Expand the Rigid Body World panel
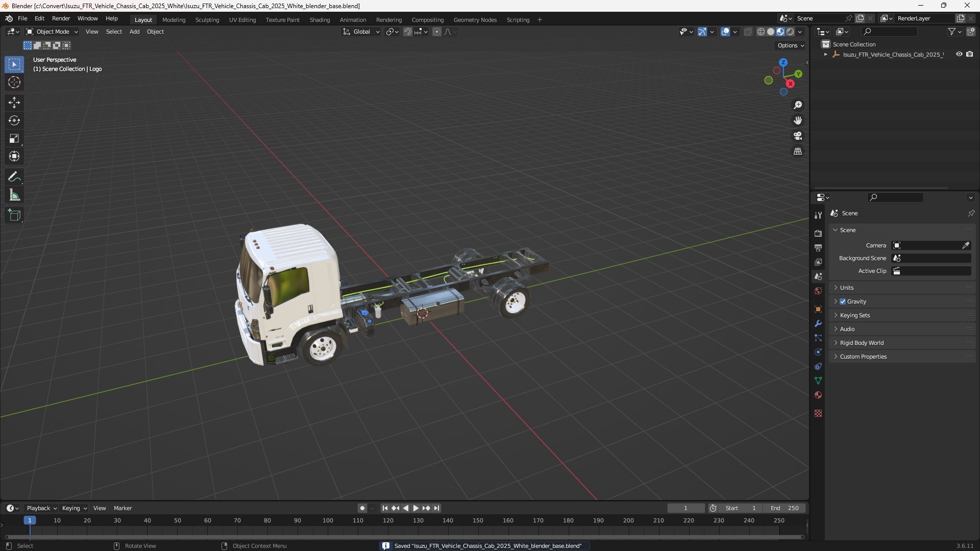 [902, 343]
